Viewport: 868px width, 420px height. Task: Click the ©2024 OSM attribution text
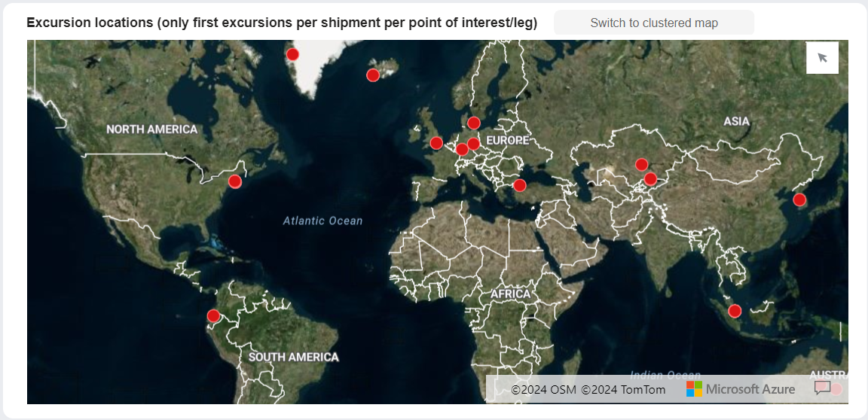coord(543,390)
